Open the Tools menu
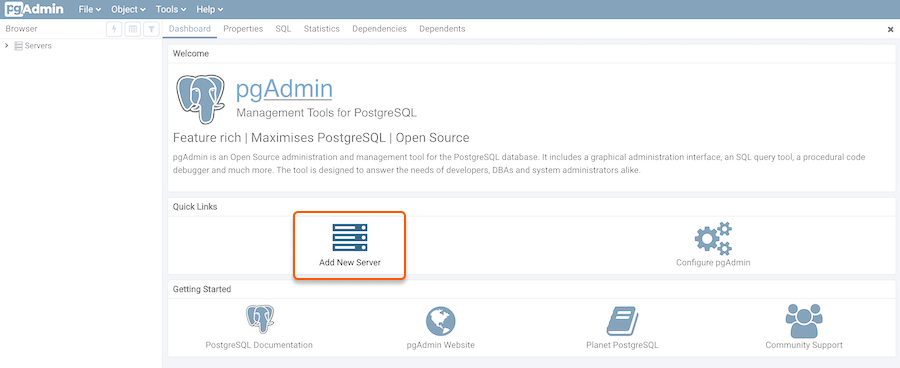This screenshot has width=900, height=368. click(x=171, y=9)
